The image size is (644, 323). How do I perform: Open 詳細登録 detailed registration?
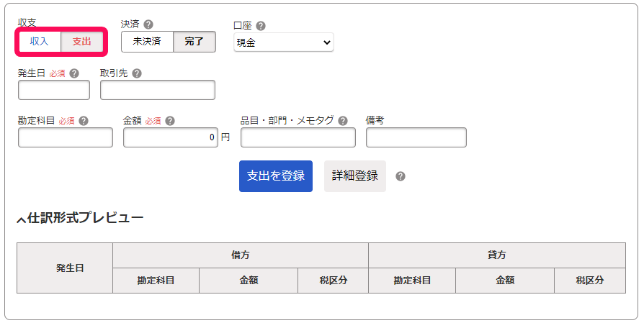pyautogui.click(x=354, y=176)
